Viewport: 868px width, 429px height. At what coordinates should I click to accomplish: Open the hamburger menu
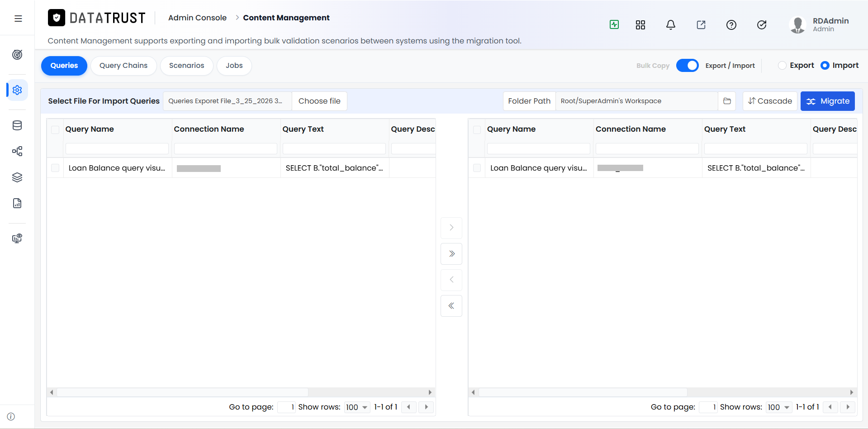point(18,19)
